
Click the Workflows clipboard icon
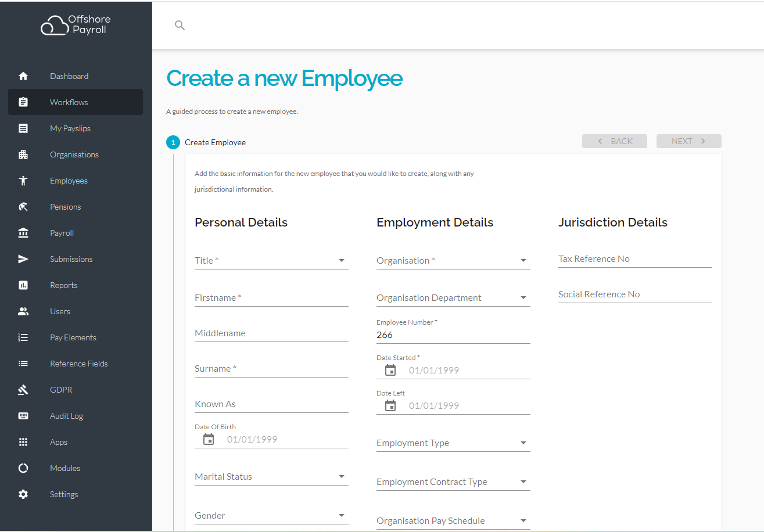pyautogui.click(x=23, y=102)
